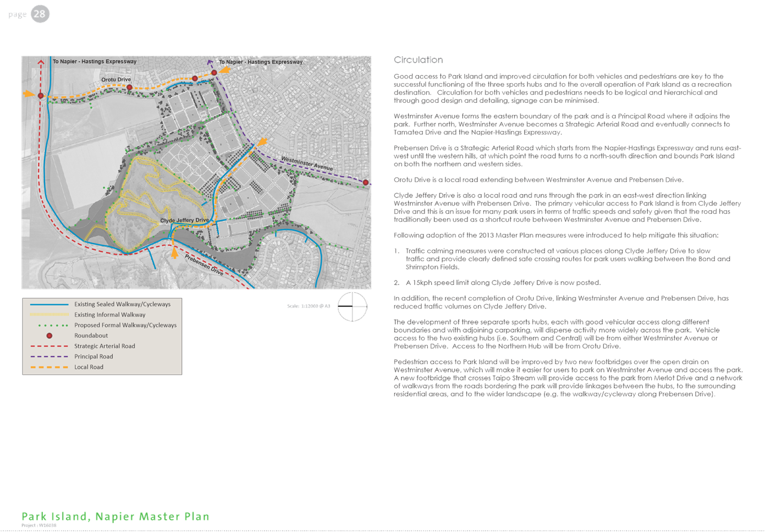Click the paragraph starting 'In addition, the recent completion'
Image resolution: width=765 pixels, height=532 pixels.
[x=561, y=303]
